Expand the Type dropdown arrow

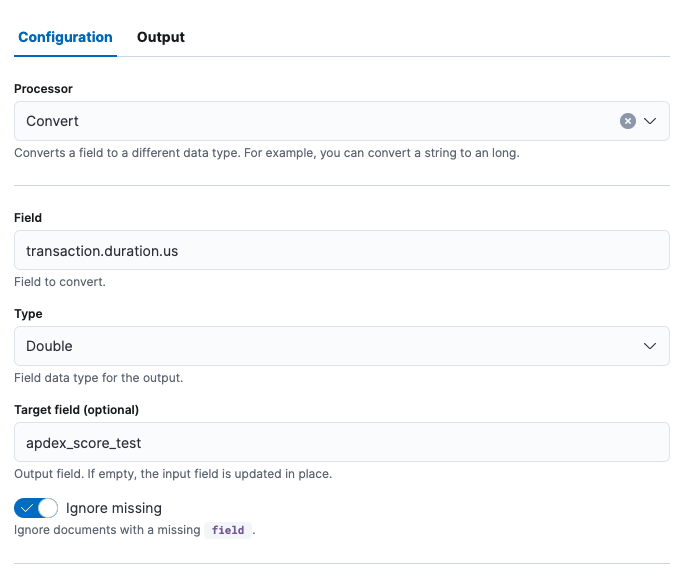click(650, 346)
